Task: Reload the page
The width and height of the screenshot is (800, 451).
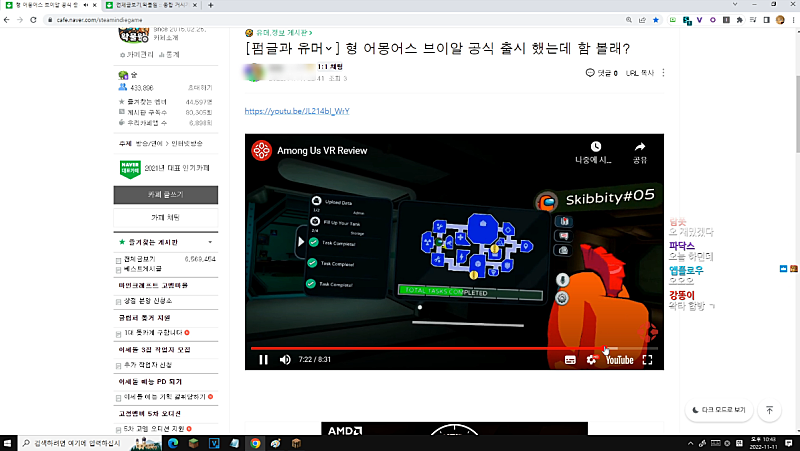Action: (33, 20)
